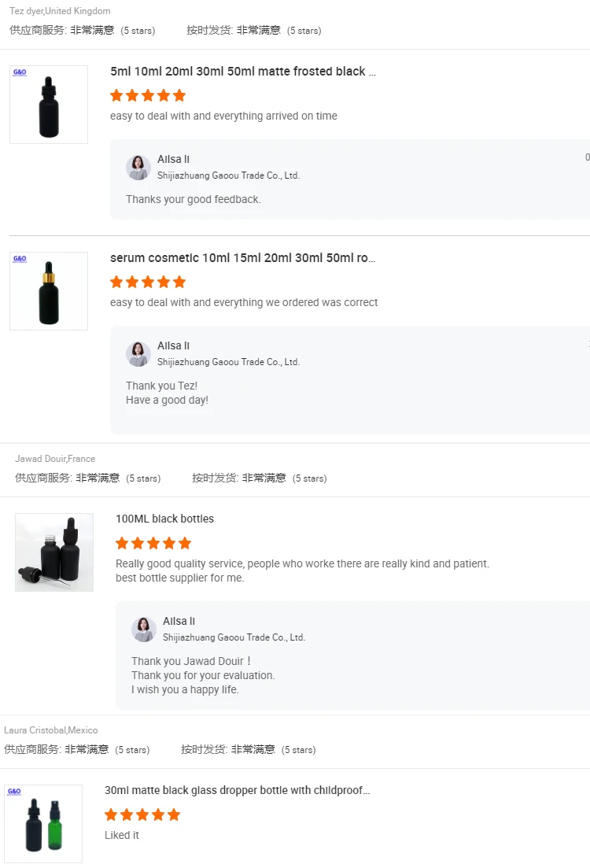This screenshot has height=868, width=590.
Task: Click Ailsa li avatar in first reply
Action: click(x=138, y=168)
